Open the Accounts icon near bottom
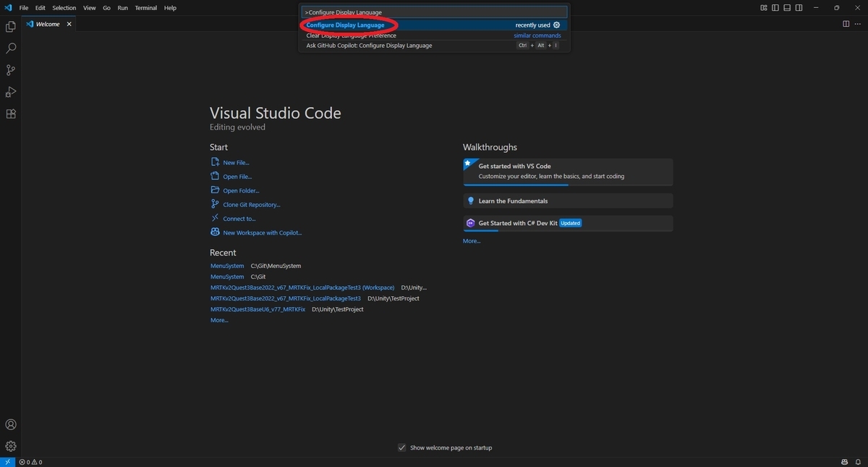 pos(10,424)
